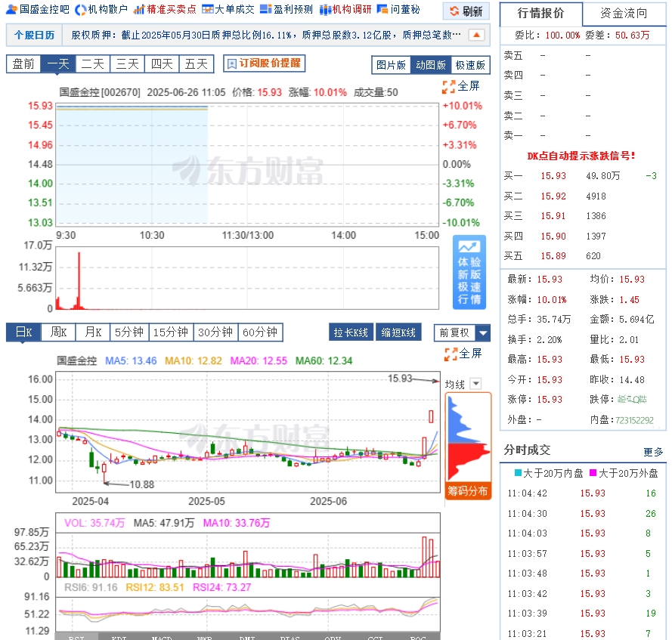Viewport: 672px width, 640px height.
Task: Click 买一 bid price 15.93
Action: click(553, 176)
